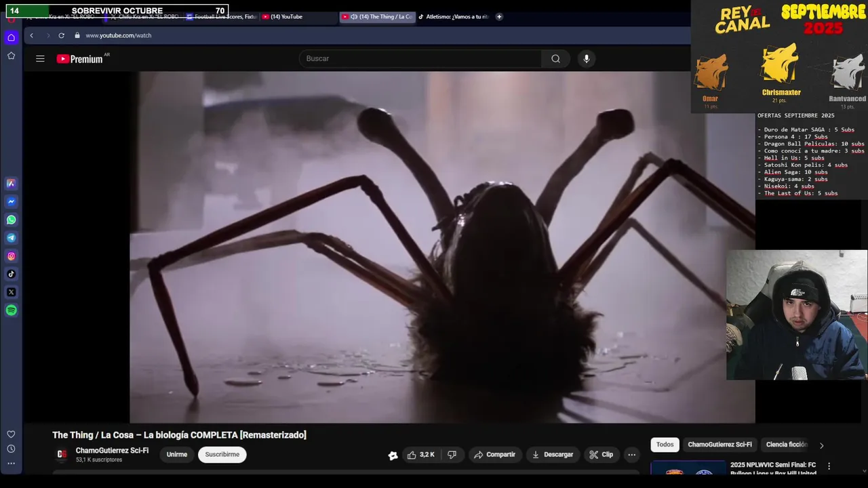Open sidebar three-dots options
The width and height of the screenshot is (868, 488).
11,464
